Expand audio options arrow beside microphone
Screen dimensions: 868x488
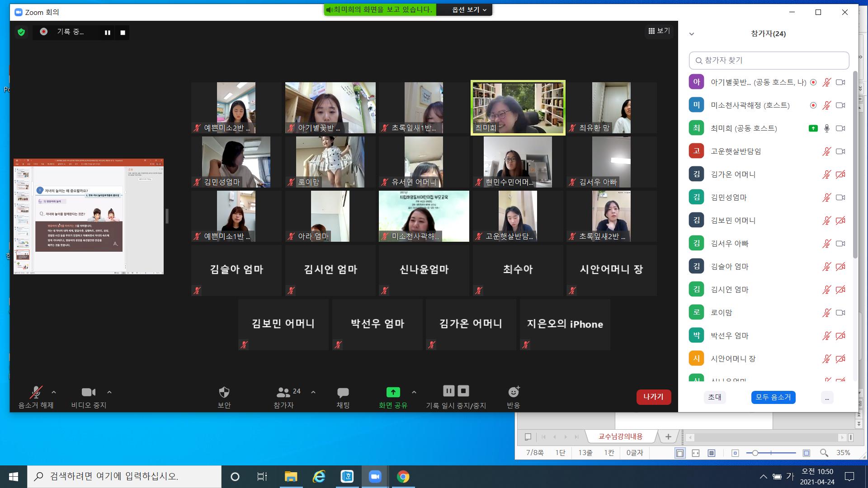point(54,392)
